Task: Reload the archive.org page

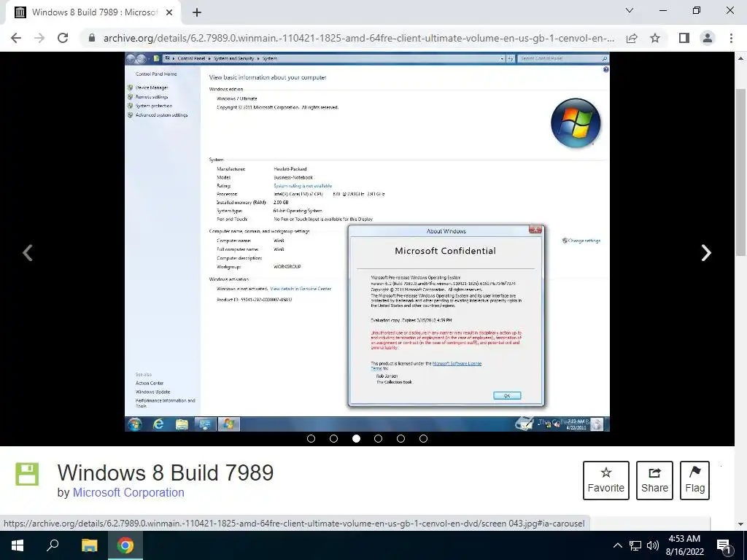Action: coord(63,38)
